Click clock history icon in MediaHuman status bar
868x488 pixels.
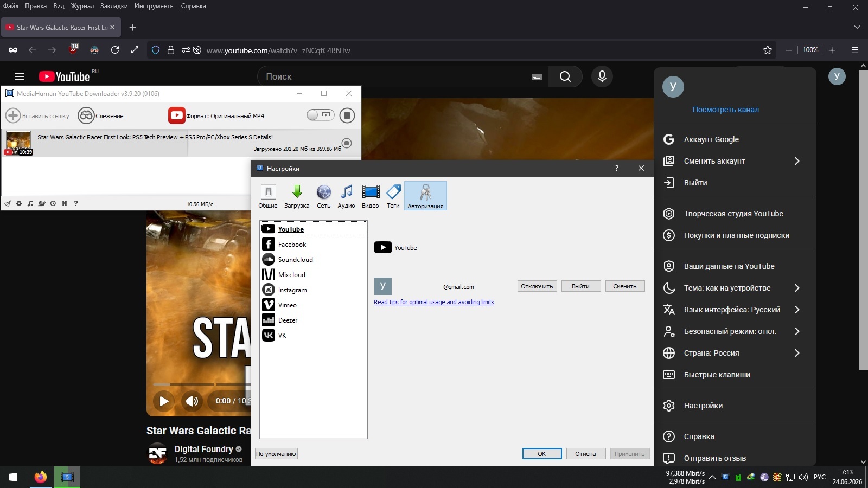pos(53,204)
